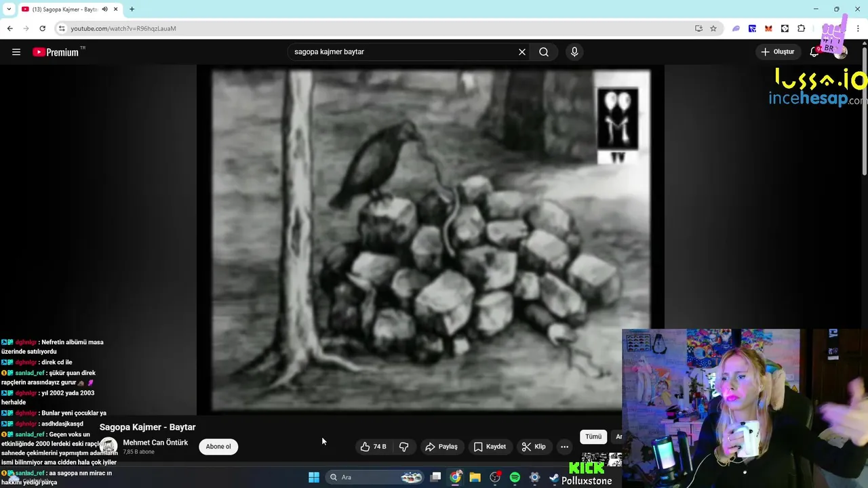This screenshot has height=488, width=868.
Task: Open File Explorer from taskbar
Action: (x=475, y=477)
